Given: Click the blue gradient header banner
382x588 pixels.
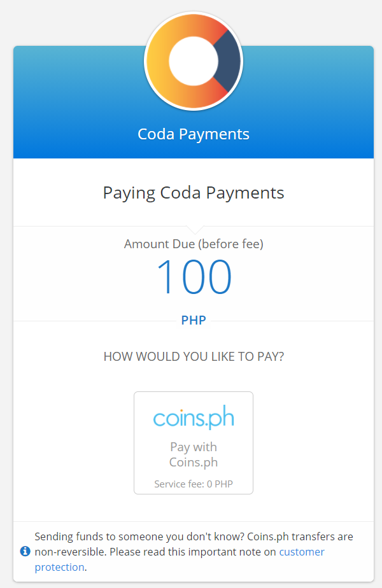Looking at the screenshot, I should click(x=194, y=102).
